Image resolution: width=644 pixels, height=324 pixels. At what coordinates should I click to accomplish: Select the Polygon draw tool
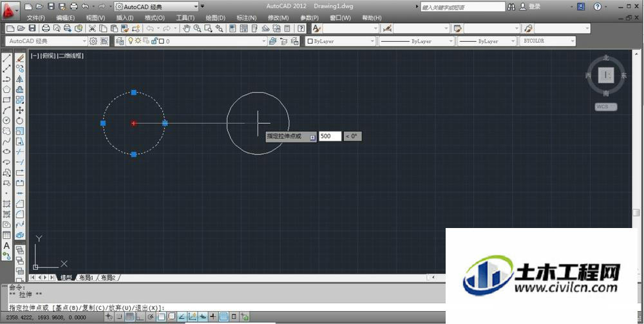6,89
